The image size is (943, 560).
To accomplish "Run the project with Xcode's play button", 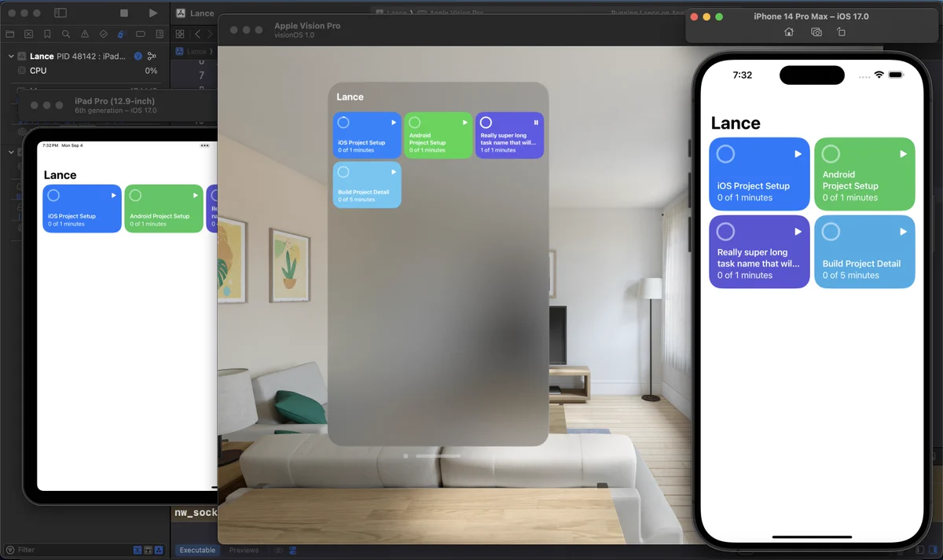I will click(x=152, y=13).
